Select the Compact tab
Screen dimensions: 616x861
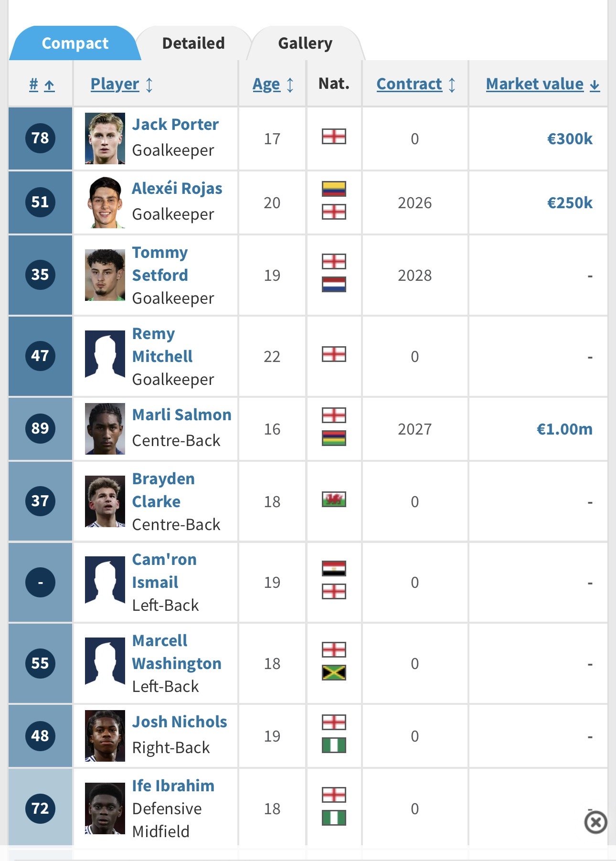(x=75, y=43)
